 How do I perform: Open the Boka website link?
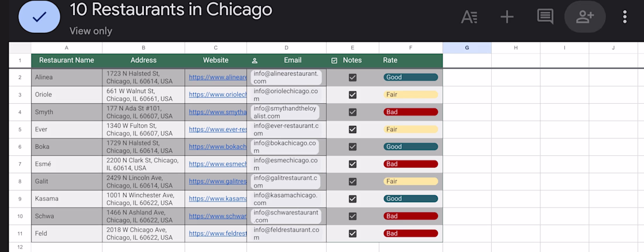pos(218,147)
